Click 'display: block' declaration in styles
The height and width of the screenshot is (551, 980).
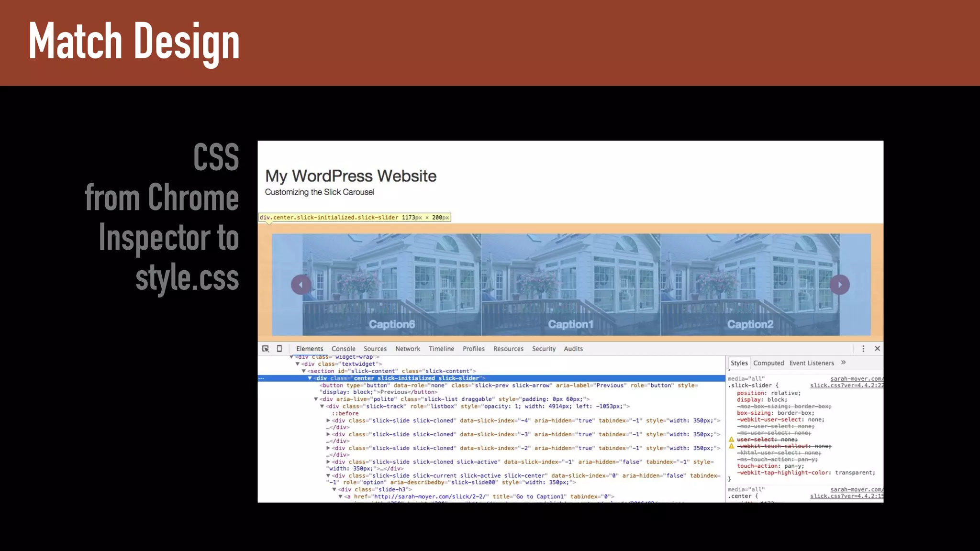click(x=762, y=400)
